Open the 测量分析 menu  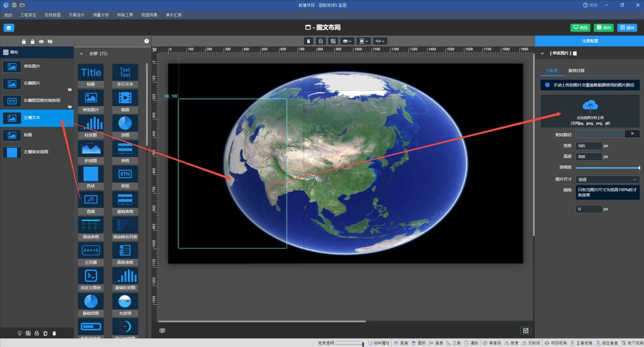pyautogui.click(x=101, y=15)
